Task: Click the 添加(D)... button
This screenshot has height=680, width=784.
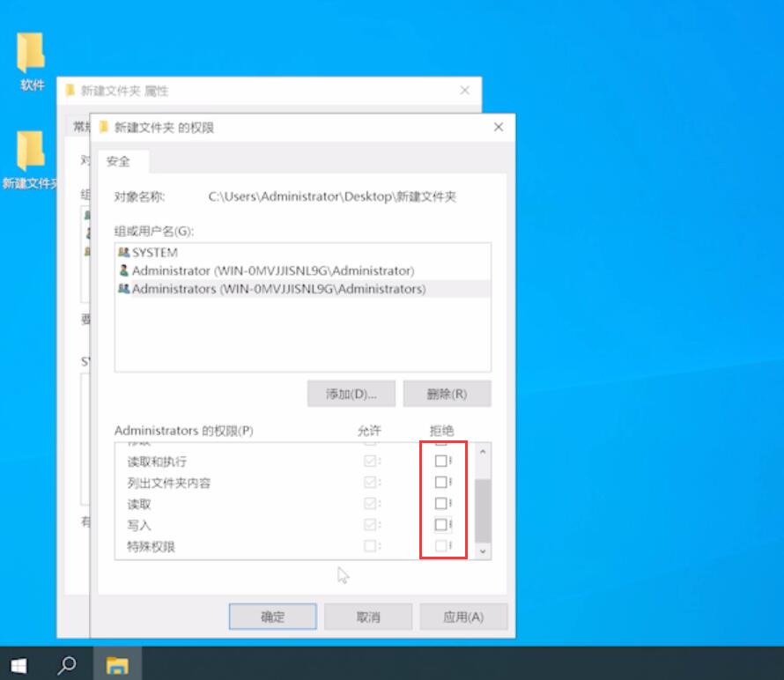Action: click(x=351, y=394)
